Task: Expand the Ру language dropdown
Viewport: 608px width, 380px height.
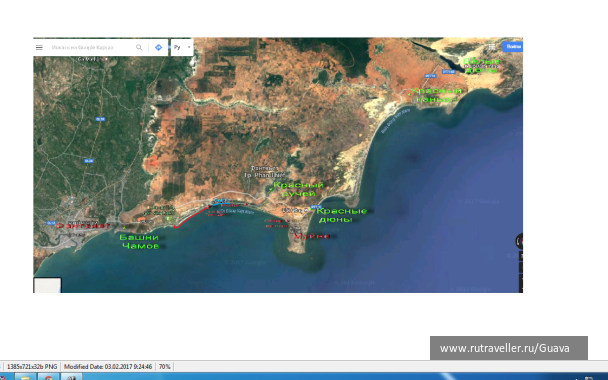Action: (182, 47)
